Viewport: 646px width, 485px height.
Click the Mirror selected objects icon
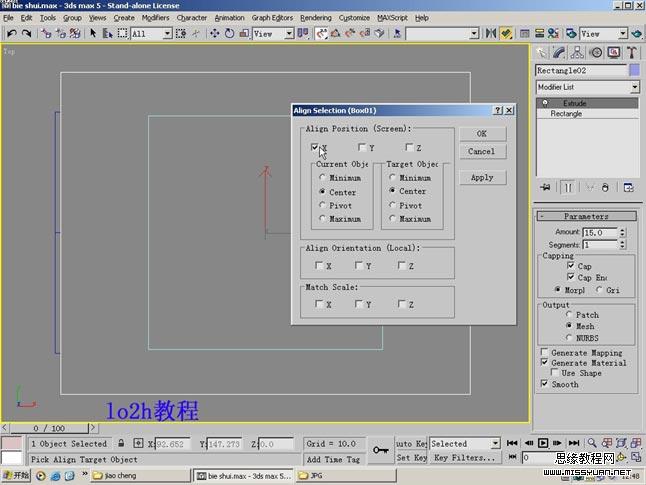click(x=490, y=33)
